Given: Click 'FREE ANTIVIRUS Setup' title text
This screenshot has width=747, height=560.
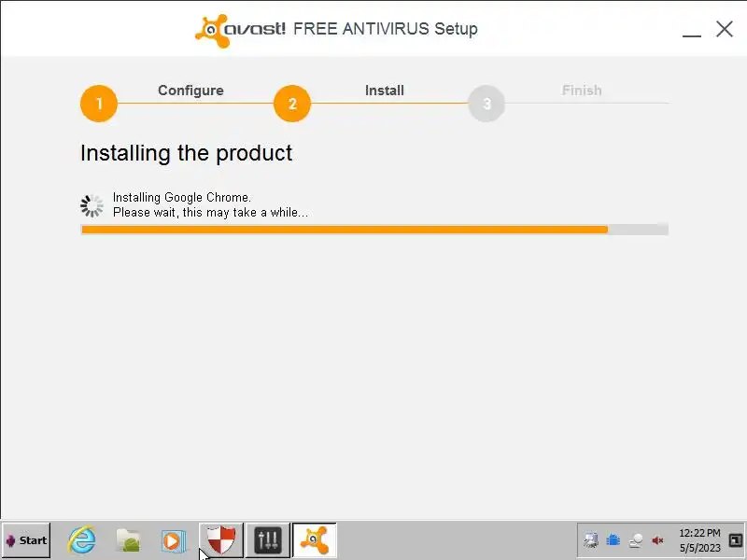Looking at the screenshot, I should [x=386, y=29].
